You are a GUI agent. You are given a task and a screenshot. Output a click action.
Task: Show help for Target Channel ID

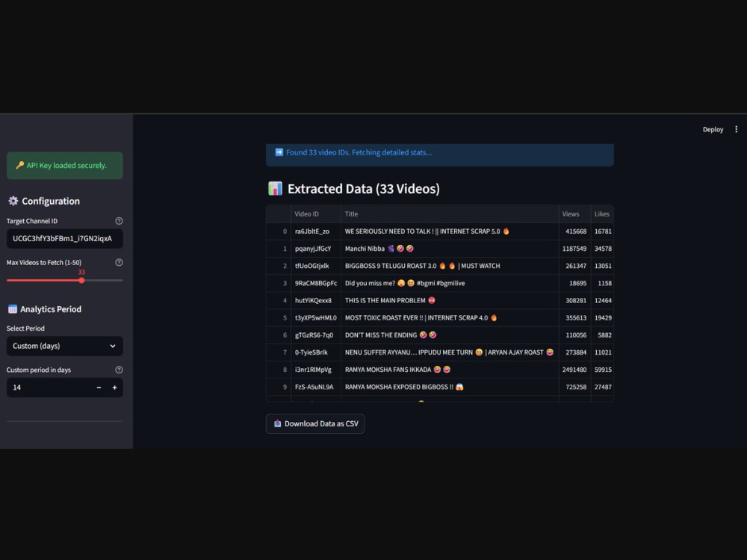(119, 221)
